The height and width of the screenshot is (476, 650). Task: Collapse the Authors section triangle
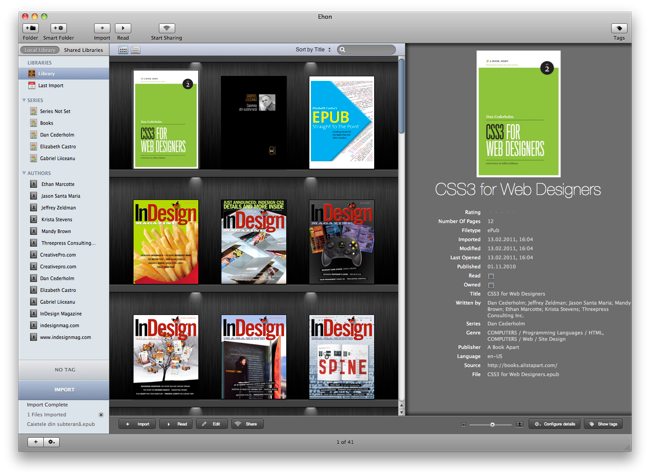click(x=24, y=173)
